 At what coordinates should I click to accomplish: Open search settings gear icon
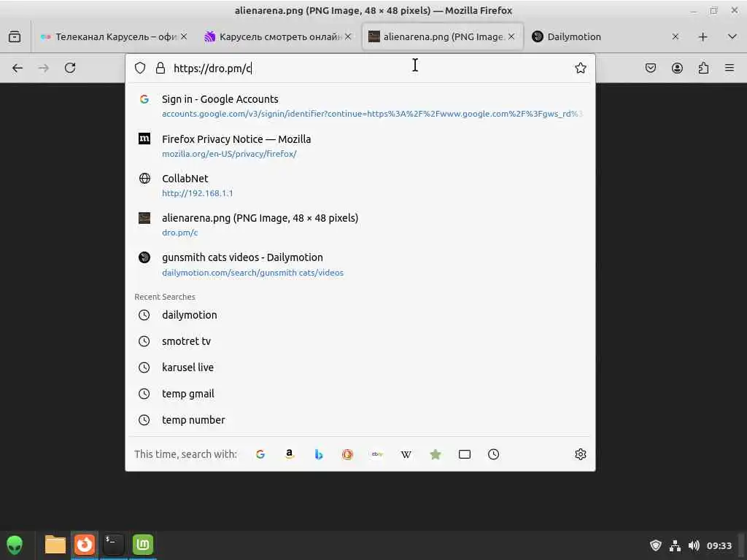pyautogui.click(x=580, y=454)
